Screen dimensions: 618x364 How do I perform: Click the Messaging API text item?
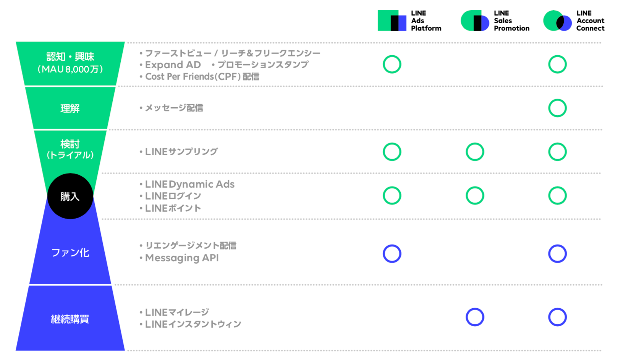pyautogui.click(x=182, y=258)
